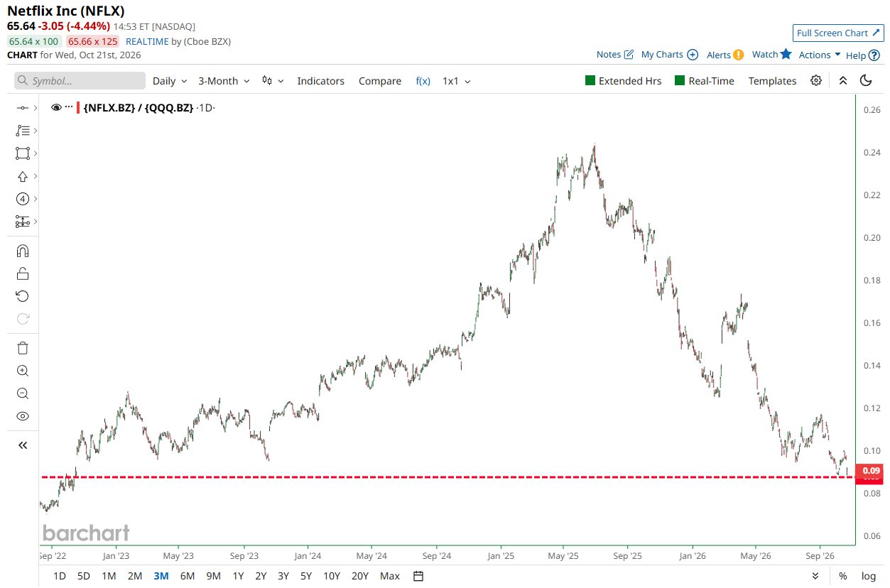Delete drawings with the trash icon

click(x=22, y=348)
